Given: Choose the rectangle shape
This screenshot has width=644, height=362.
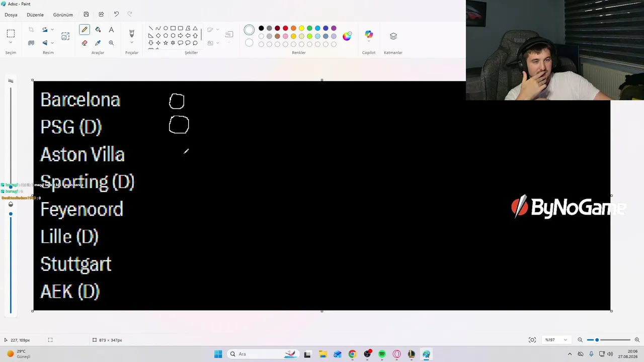Looking at the screenshot, I should pos(173,29).
